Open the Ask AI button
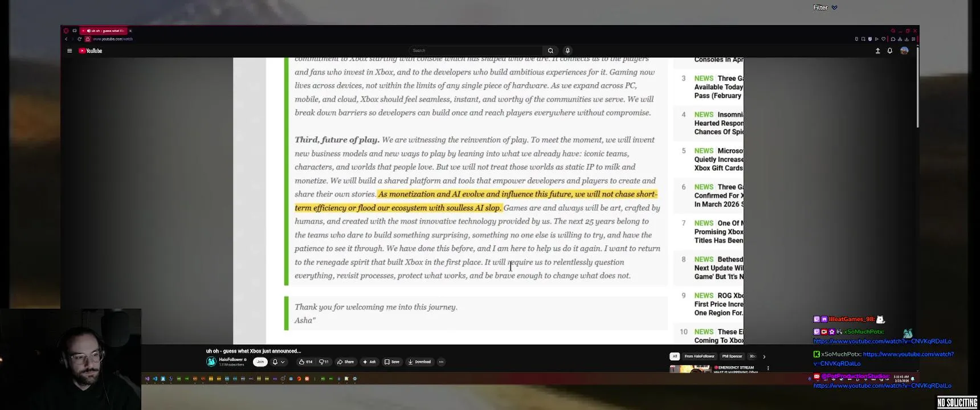The height and width of the screenshot is (410, 980). [x=370, y=362]
